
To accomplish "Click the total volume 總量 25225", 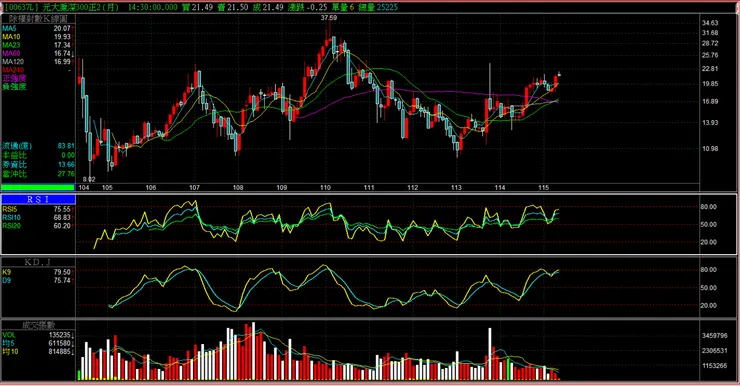I will (378, 7).
